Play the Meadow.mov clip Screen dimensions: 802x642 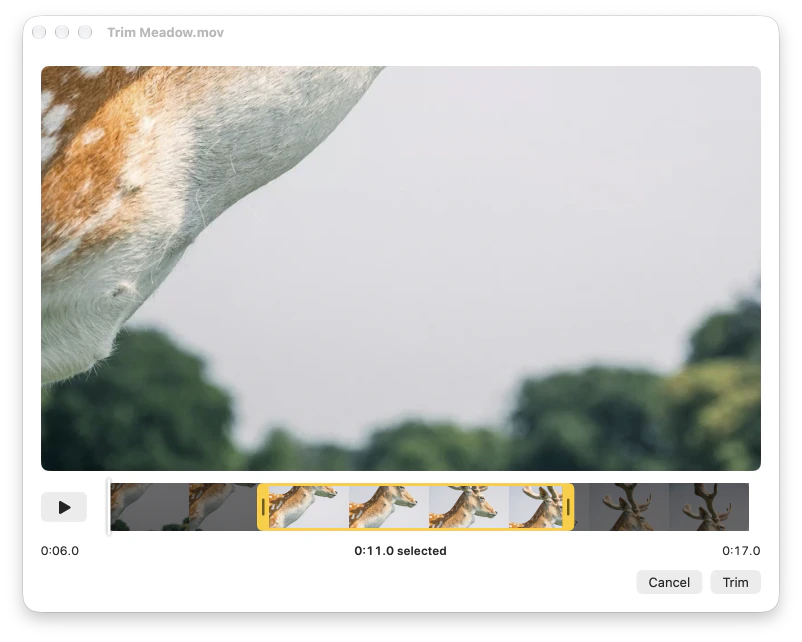tap(64, 507)
